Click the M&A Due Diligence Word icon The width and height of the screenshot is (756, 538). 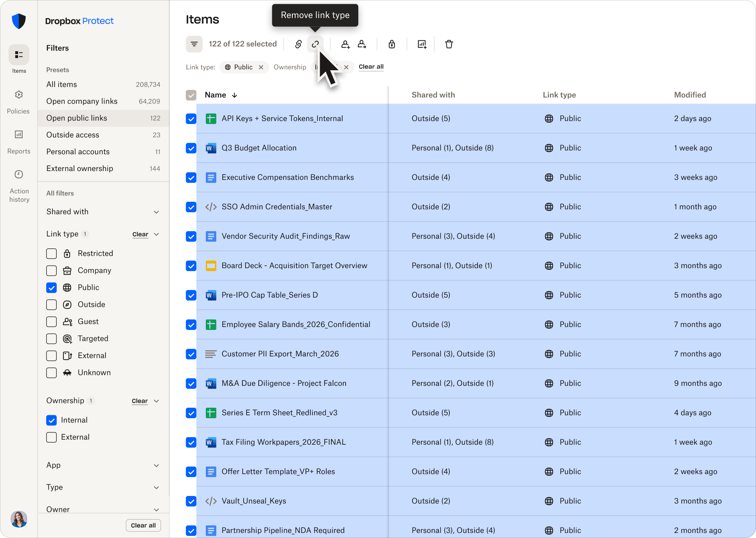pos(211,384)
